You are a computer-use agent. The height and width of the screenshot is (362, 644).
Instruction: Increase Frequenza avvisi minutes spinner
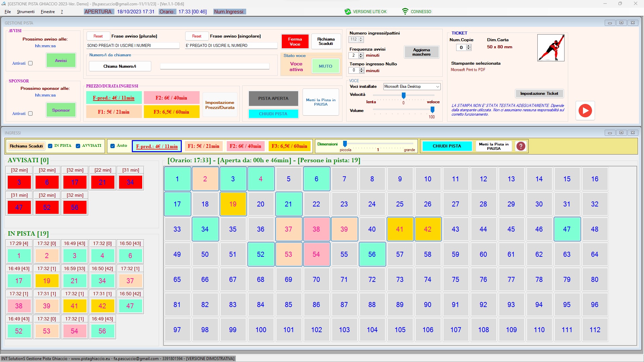coord(361,54)
